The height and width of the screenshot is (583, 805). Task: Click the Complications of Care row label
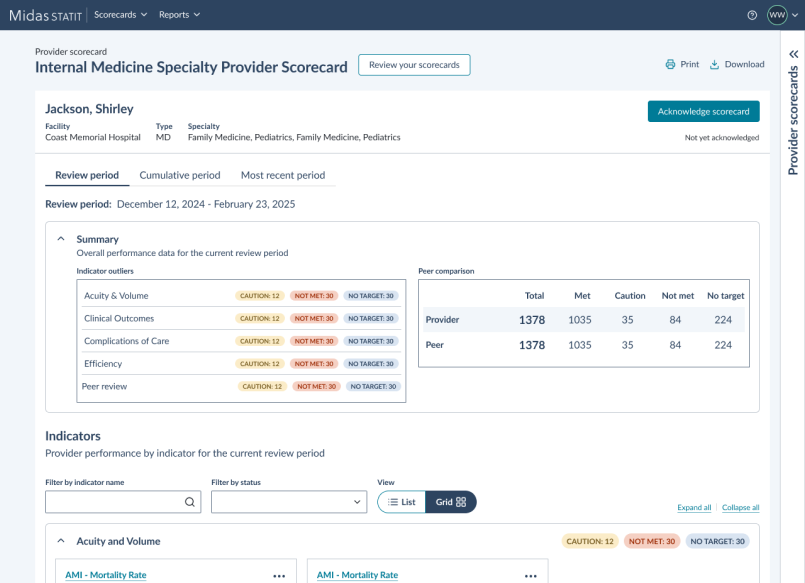(126, 341)
